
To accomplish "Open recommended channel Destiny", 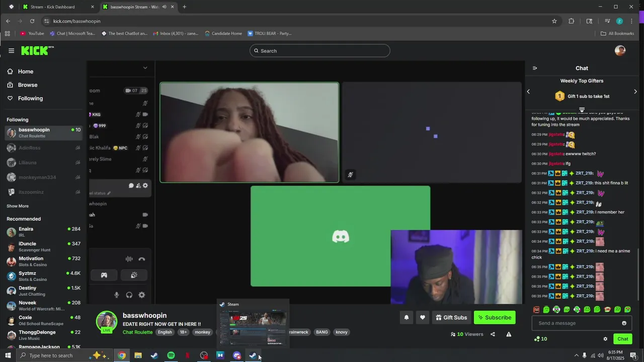I will click(44, 291).
